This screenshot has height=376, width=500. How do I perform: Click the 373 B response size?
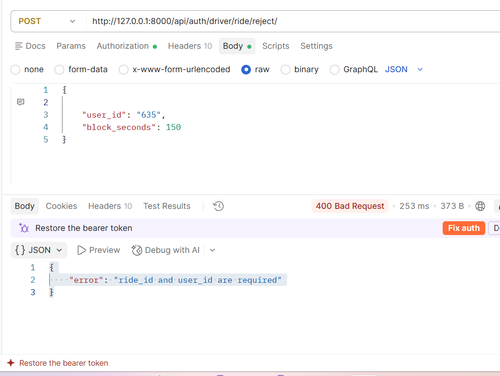click(452, 206)
